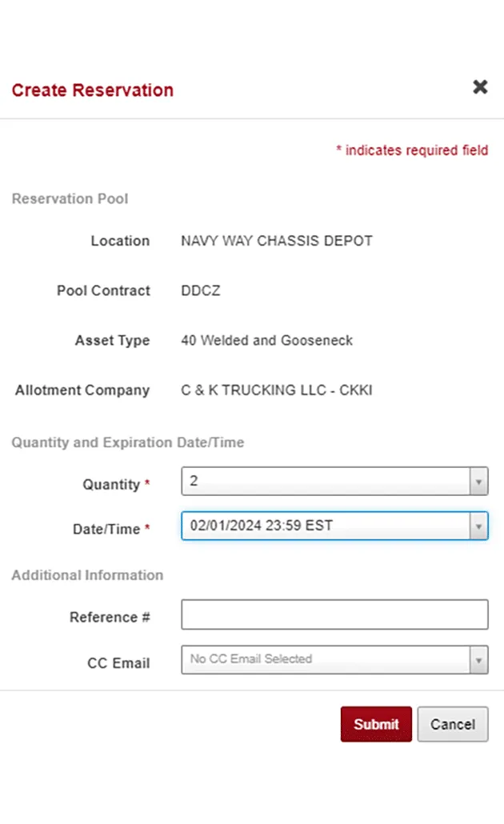Open the Quantity dropdown arrow

point(479,482)
